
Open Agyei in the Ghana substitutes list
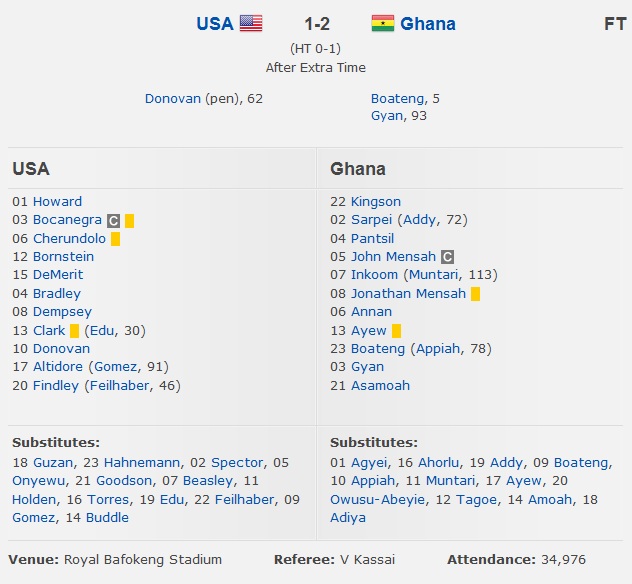[371, 463]
